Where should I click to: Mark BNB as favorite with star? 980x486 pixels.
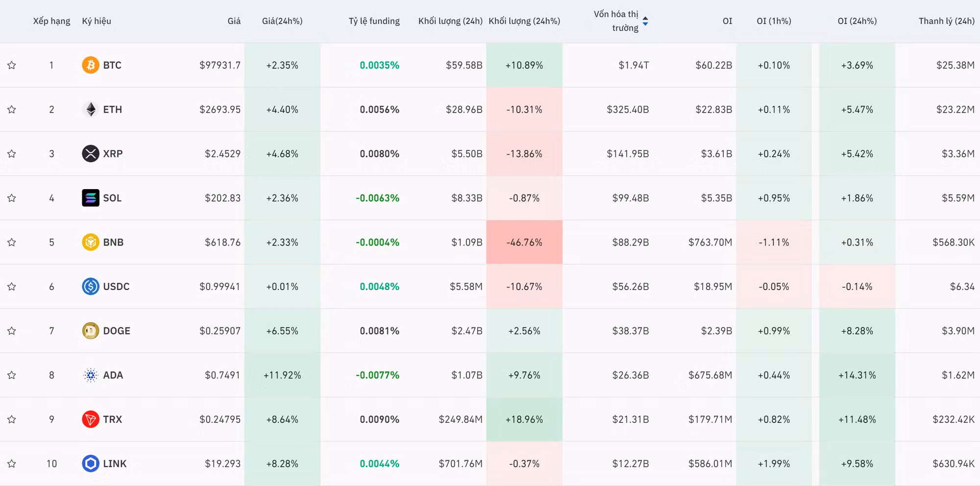12,242
